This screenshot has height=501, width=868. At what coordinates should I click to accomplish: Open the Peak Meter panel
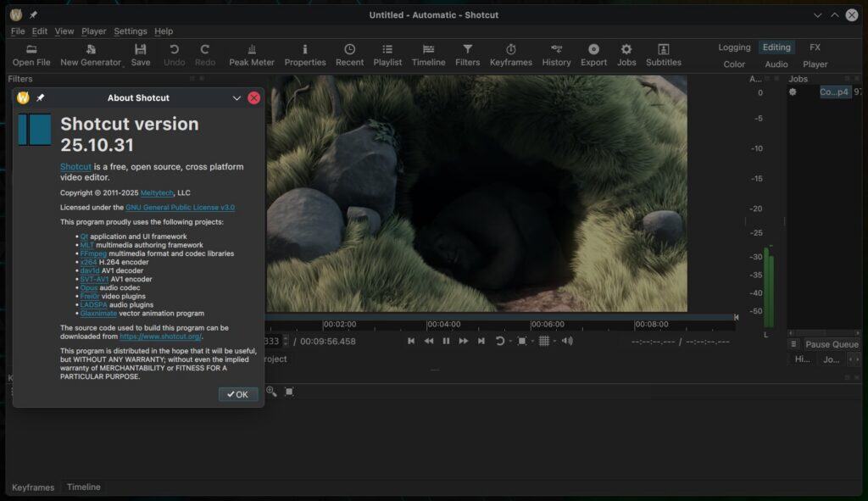[251, 53]
